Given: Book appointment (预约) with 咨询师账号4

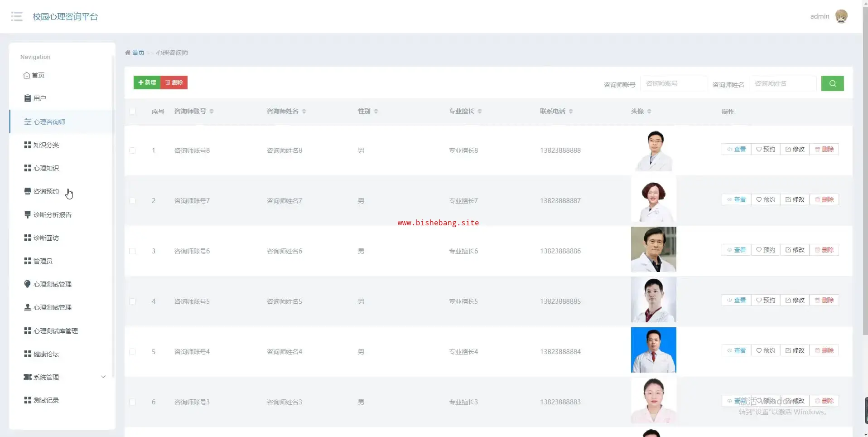Looking at the screenshot, I should pyautogui.click(x=766, y=350).
